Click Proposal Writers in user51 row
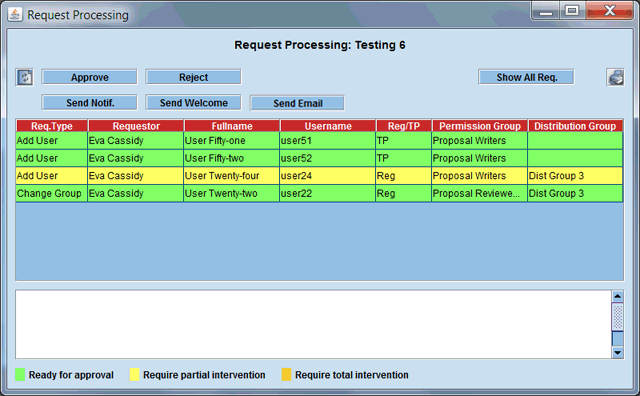 coord(479,140)
